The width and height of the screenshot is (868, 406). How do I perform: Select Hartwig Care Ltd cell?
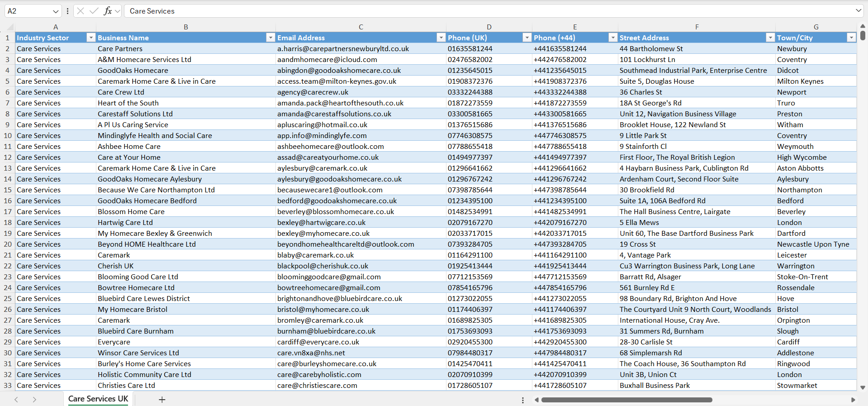point(185,222)
